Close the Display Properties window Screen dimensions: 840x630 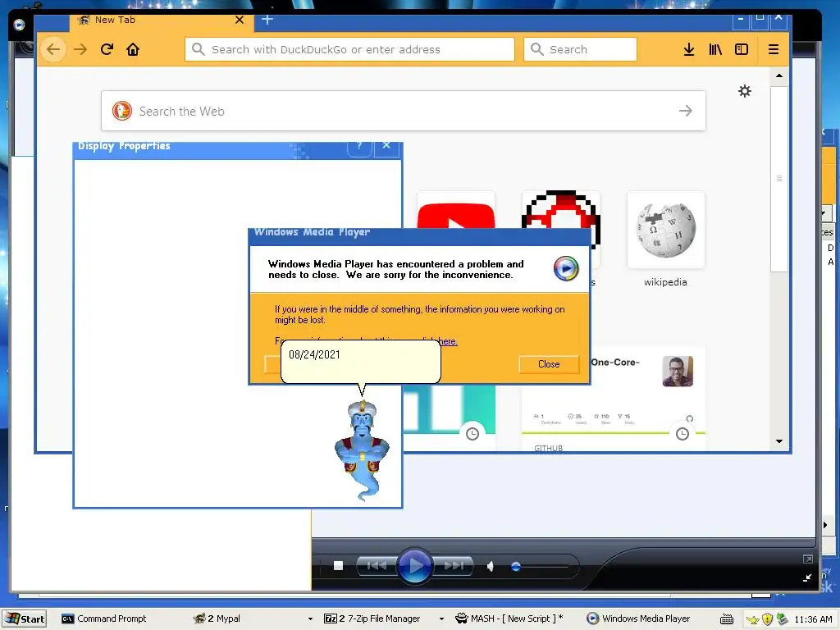pos(387,148)
